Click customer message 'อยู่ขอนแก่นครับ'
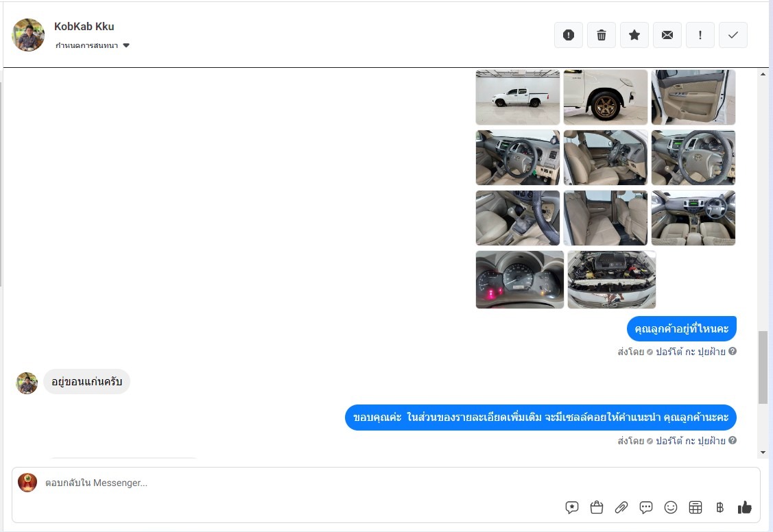The height and width of the screenshot is (532, 773). [86, 382]
